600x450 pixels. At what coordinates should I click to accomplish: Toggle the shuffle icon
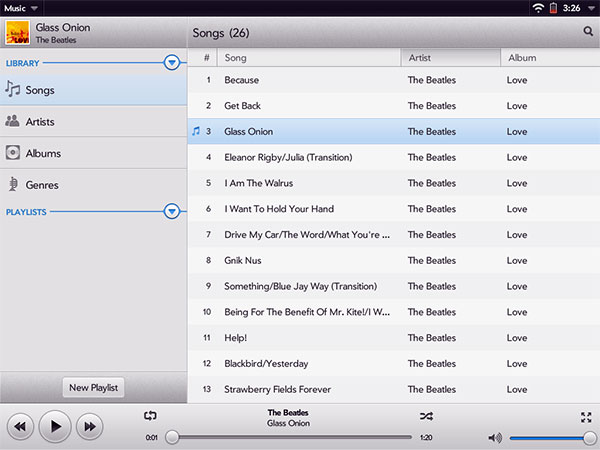426,416
